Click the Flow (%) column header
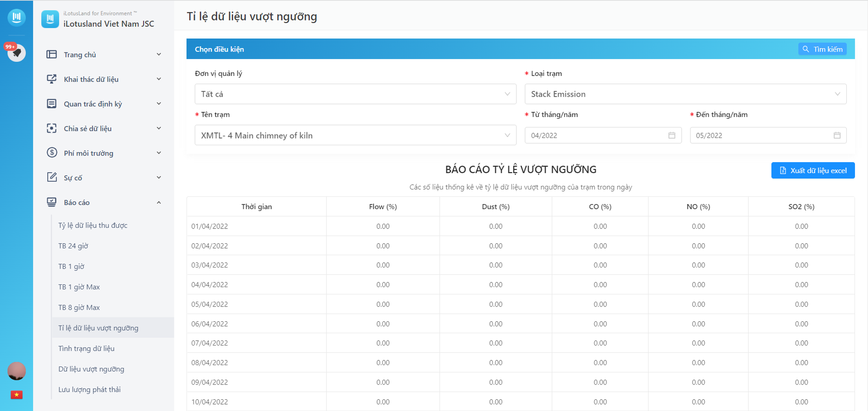Image resolution: width=868 pixels, height=411 pixels. tap(383, 207)
